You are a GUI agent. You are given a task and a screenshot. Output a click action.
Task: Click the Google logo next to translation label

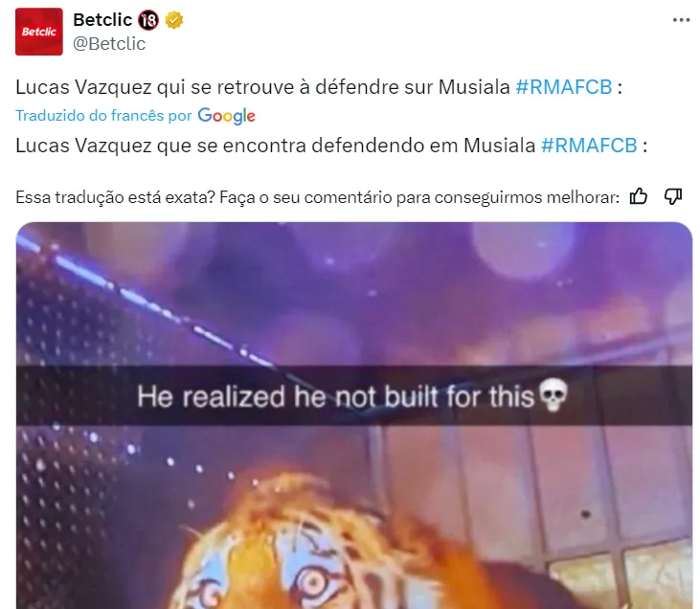click(x=226, y=116)
